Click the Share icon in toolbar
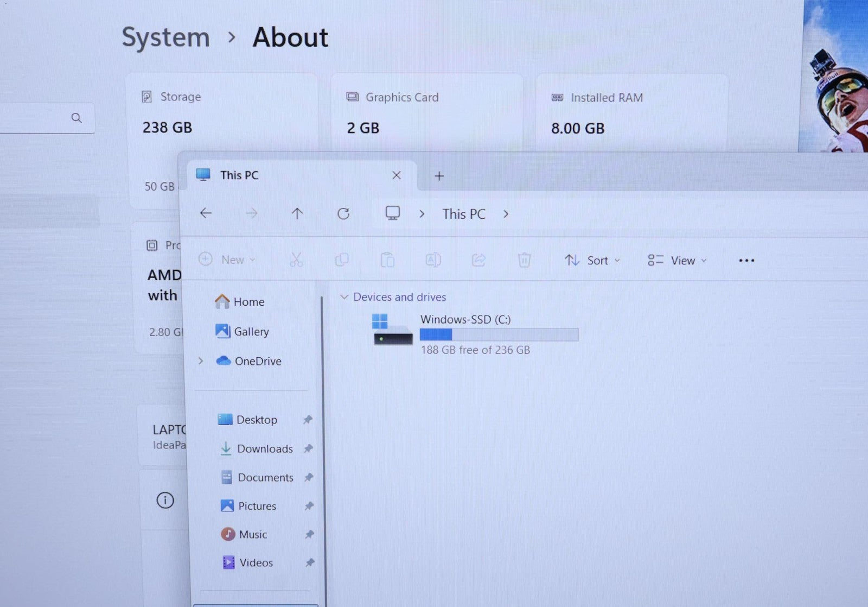 coord(478,260)
